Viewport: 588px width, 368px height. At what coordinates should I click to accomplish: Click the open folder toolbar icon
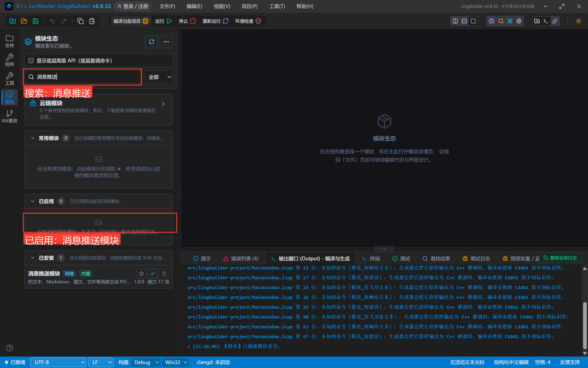pos(24,21)
